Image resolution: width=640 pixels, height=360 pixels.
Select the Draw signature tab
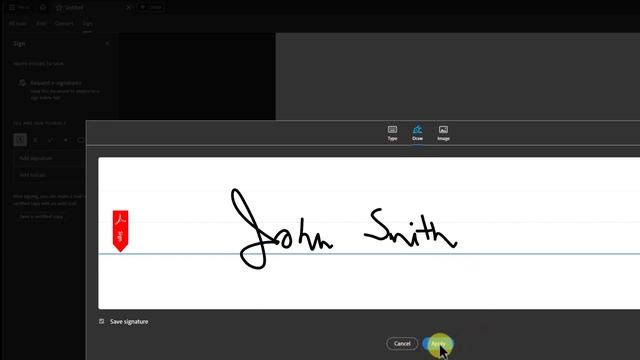(x=417, y=133)
